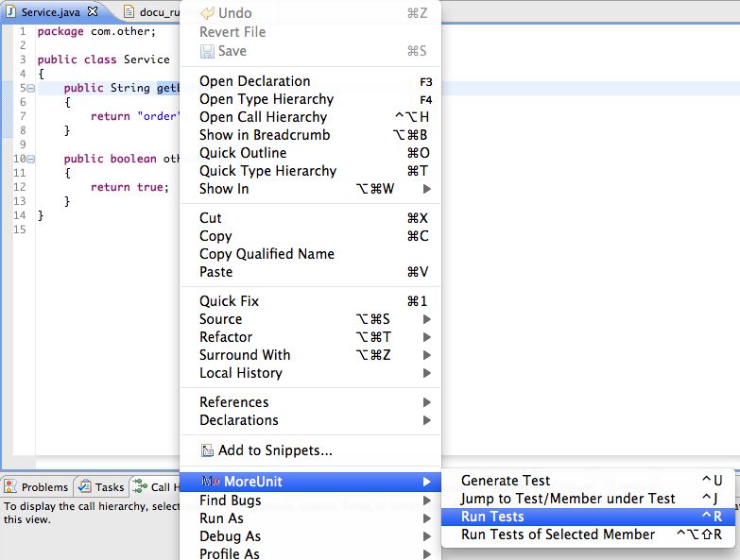The height and width of the screenshot is (560, 740).
Task: Select Generate Test in MoreUnit submenu
Action: tap(588, 481)
